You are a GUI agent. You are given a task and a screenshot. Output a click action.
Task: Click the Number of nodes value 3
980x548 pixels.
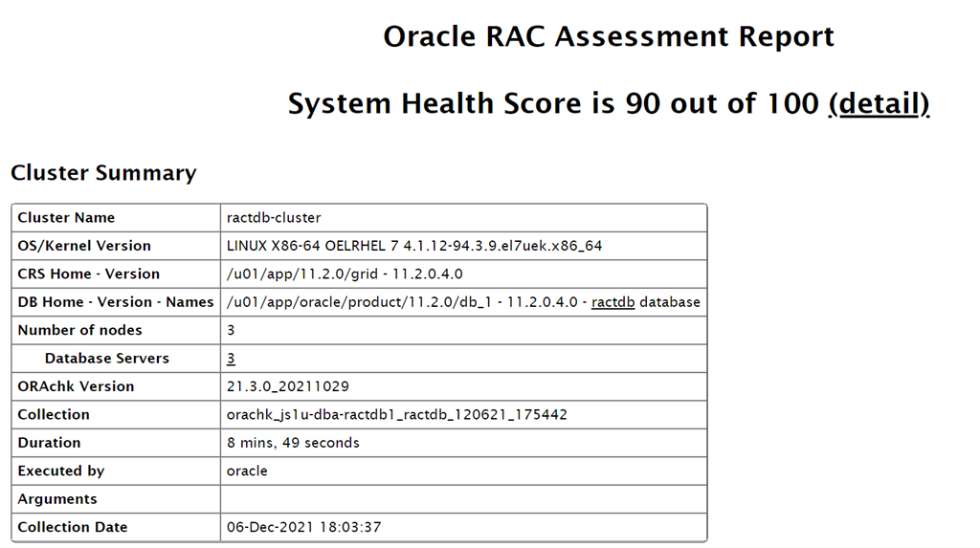pyautogui.click(x=231, y=331)
